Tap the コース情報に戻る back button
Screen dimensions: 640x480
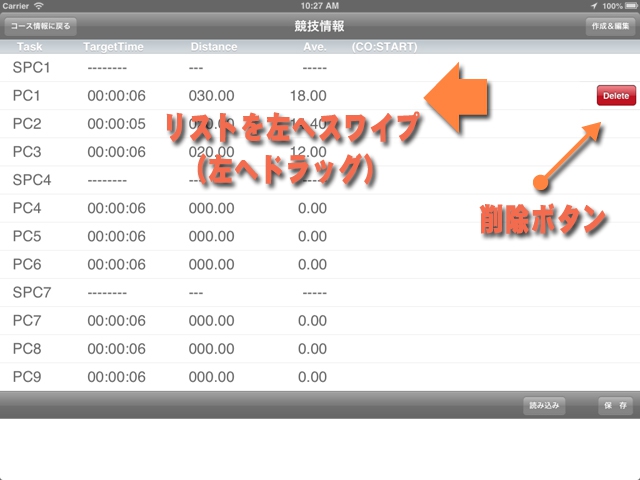39,26
